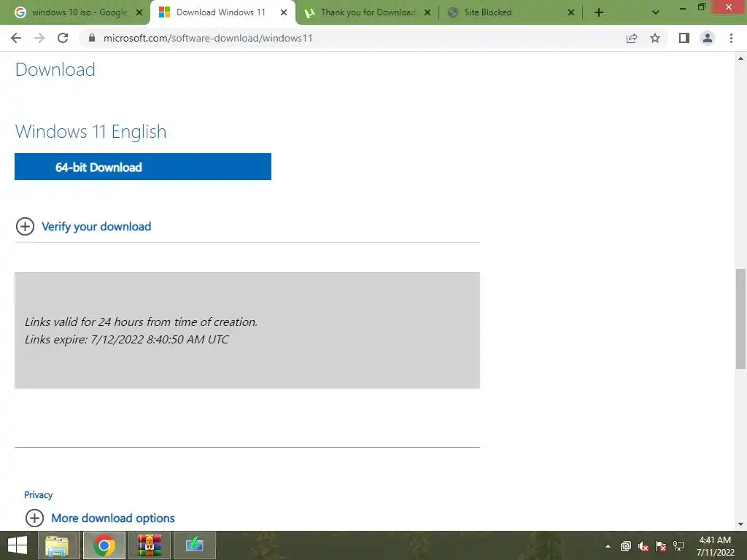
Task: Open Chrome three-dot menu
Action: pos(731,38)
